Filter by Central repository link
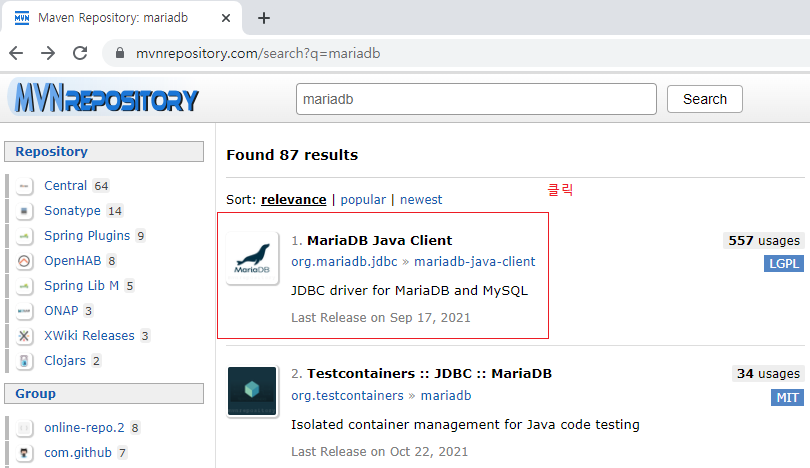810x468 pixels. (65, 185)
